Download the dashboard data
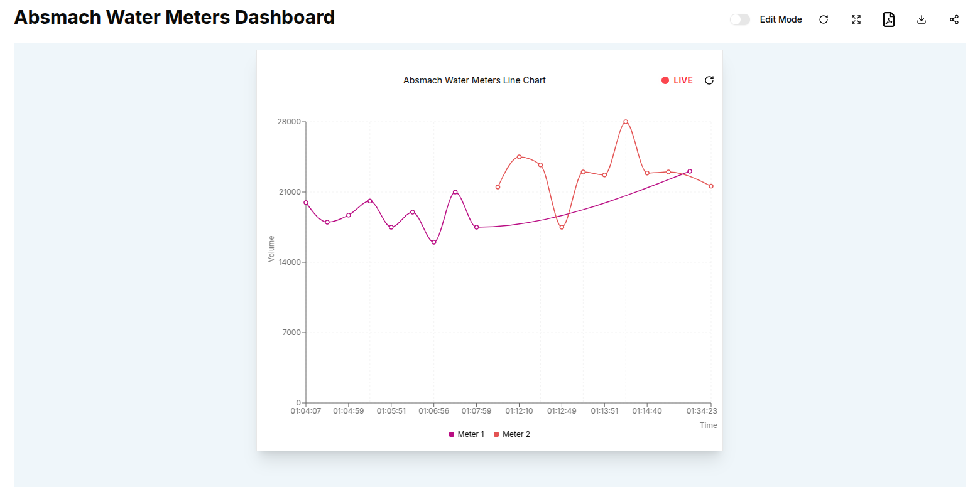Viewport: 980px width, 487px height. 921,19
